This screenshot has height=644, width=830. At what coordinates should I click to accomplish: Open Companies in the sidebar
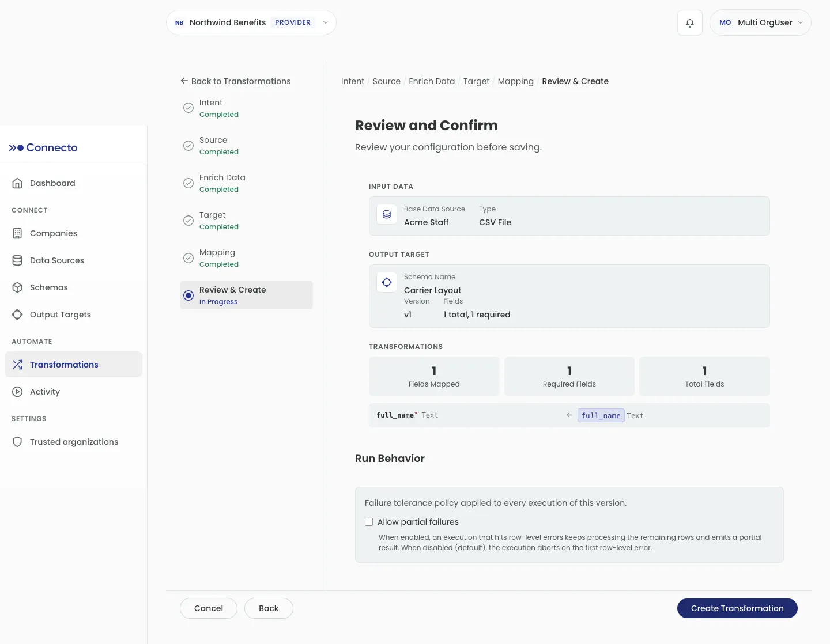[x=73, y=233]
